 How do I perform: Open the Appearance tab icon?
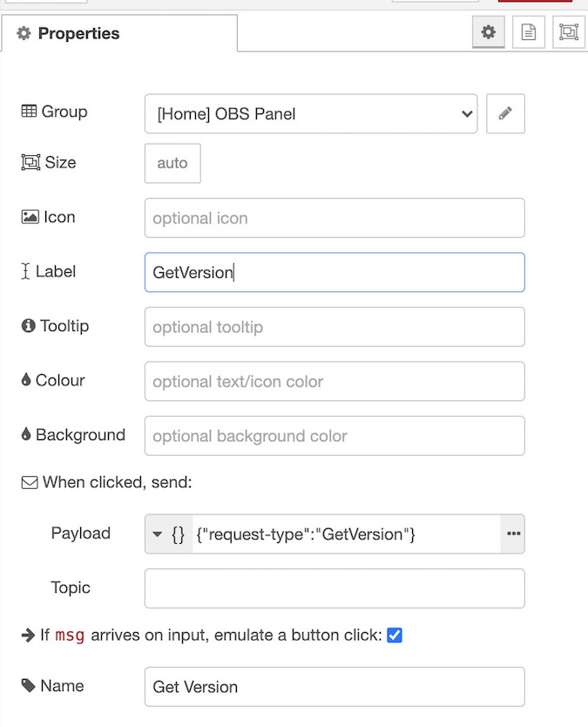[x=568, y=32]
